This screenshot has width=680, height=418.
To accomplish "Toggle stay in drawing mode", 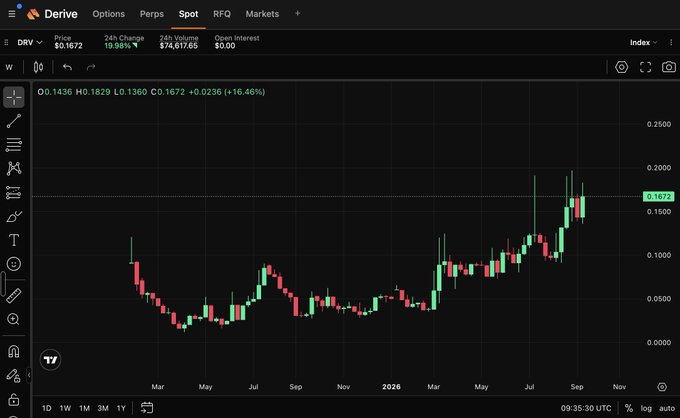I will tap(14, 376).
